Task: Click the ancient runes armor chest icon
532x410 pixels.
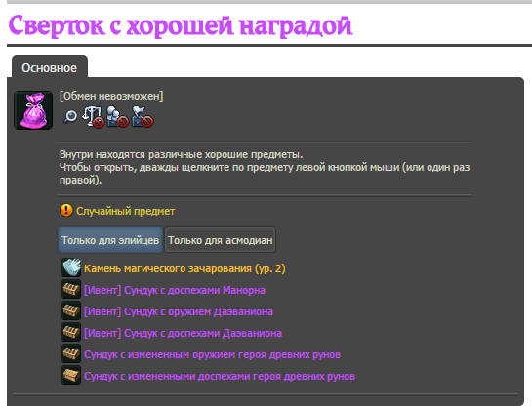Action: coord(71,375)
